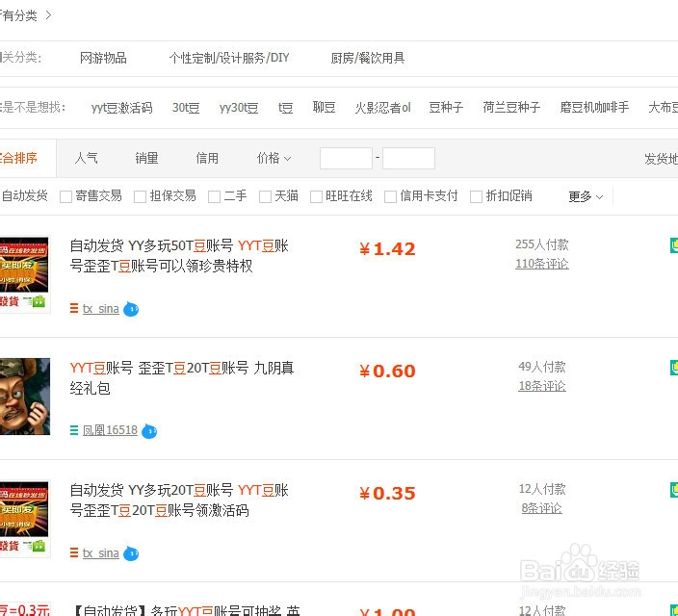Click the Wangwang chat icon beside first tx_sina listing
This screenshot has width=678, height=616.
(131, 309)
